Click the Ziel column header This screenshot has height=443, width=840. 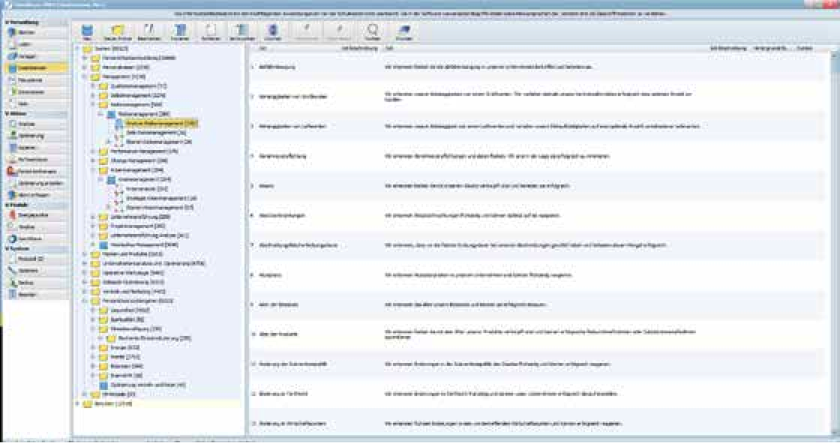(x=388, y=47)
